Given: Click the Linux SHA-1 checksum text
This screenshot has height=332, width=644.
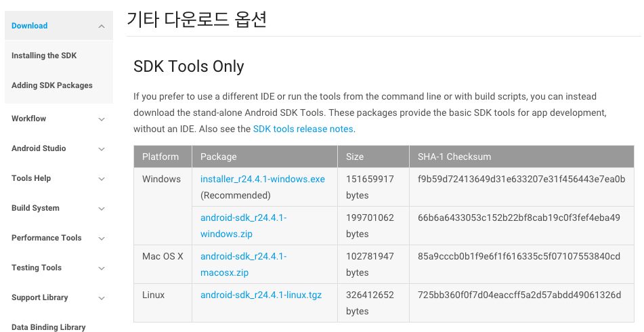Looking at the screenshot, I should (519, 295).
